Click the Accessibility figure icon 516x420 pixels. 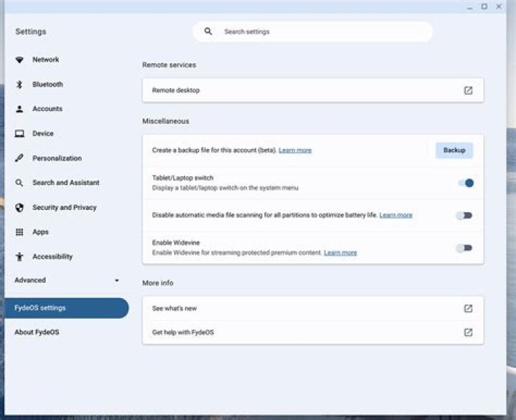(19, 257)
